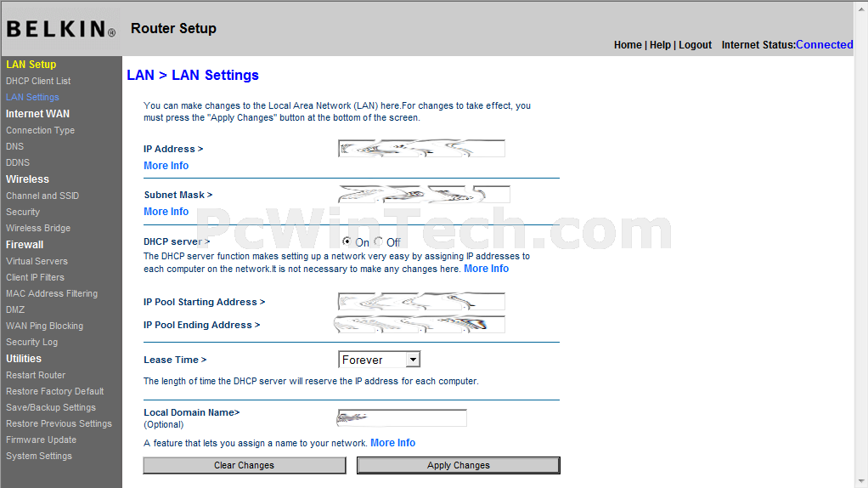The height and width of the screenshot is (488, 868).
Task: Open System Settings in sidebar
Action: tap(39, 456)
